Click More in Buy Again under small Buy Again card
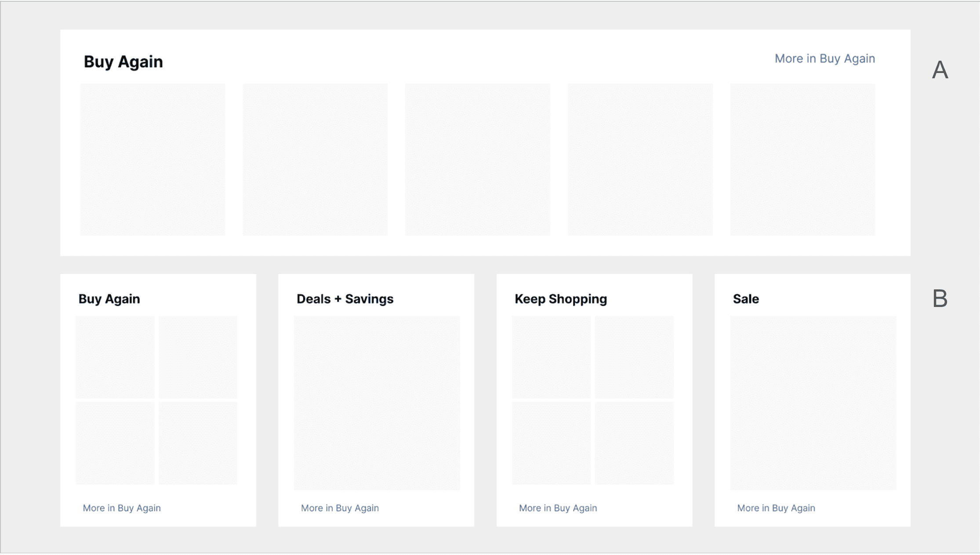Screen dimensions: 980x555 pyautogui.click(x=122, y=508)
